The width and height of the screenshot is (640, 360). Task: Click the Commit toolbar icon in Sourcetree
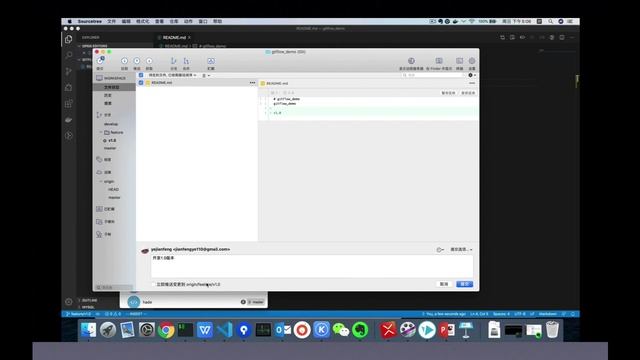100,61
